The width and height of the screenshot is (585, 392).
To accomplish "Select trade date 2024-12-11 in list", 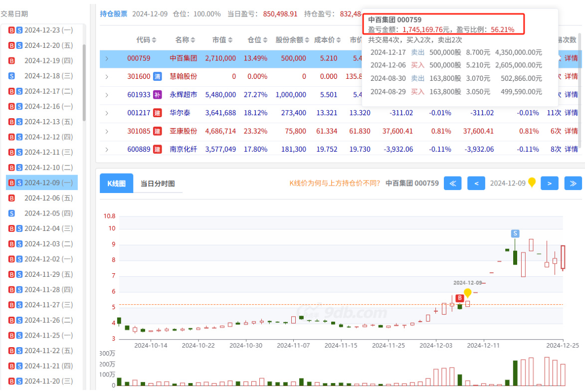I will (42, 153).
